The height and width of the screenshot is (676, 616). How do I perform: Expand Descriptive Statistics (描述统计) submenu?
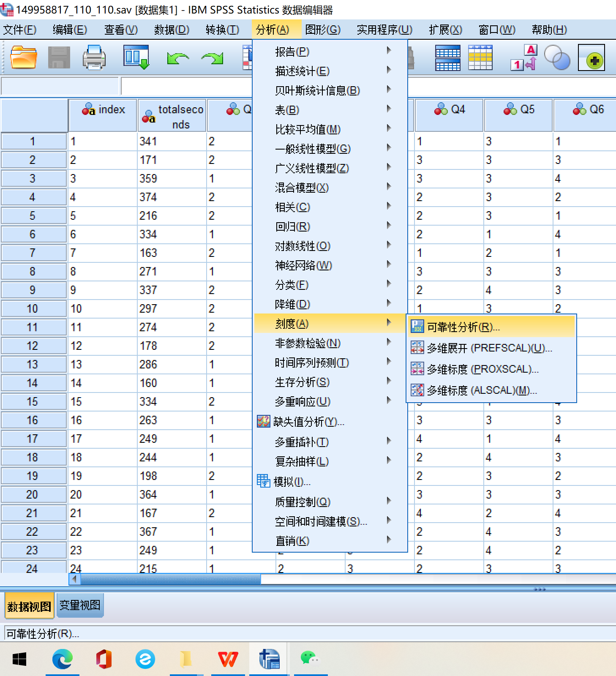tap(330, 71)
